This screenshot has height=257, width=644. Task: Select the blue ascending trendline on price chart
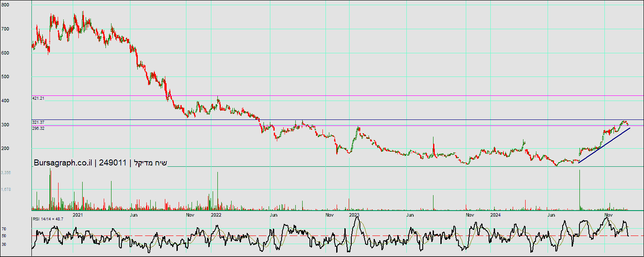[x=604, y=145]
